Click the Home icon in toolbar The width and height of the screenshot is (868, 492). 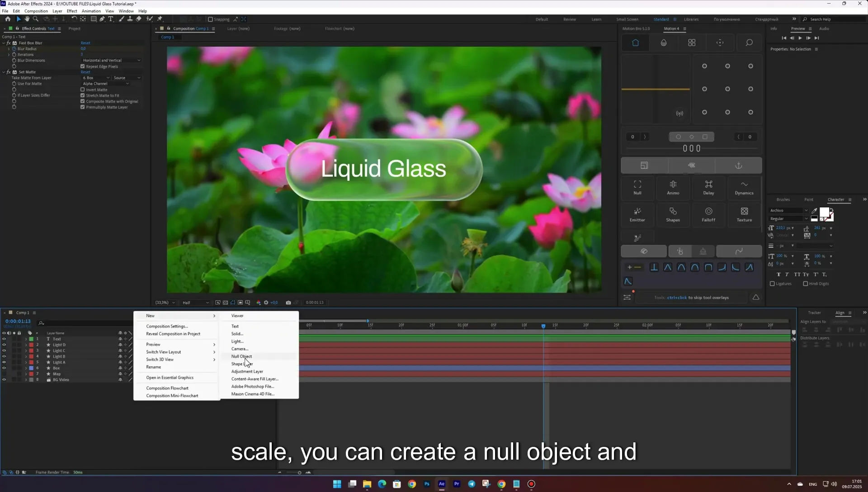pos(8,19)
